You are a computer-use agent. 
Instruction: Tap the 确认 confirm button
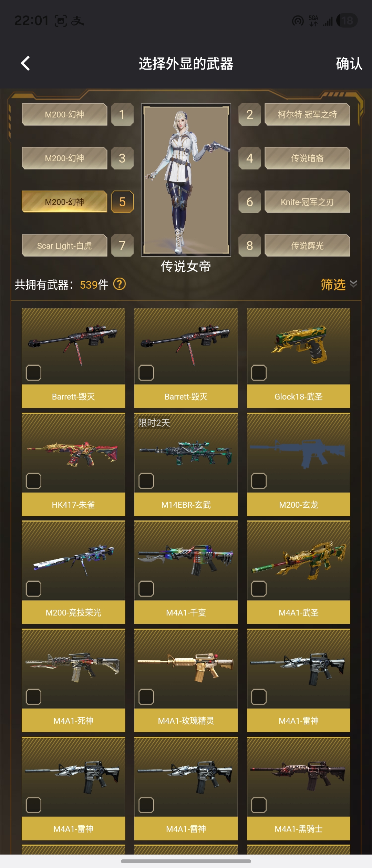(x=349, y=64)
